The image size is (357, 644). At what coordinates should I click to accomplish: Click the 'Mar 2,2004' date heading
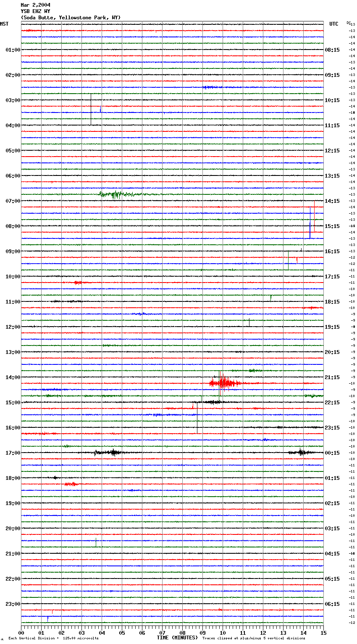pos(35,5)
